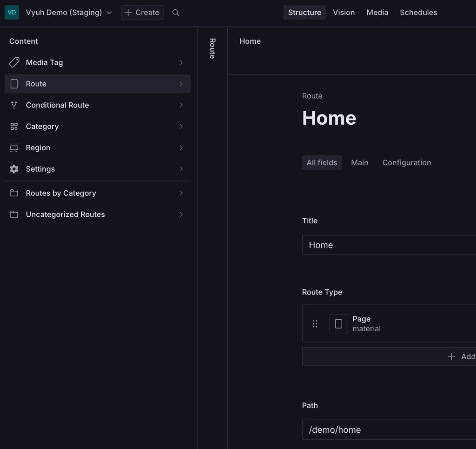Image resolution: width=476 pixels, height=449 pixels.
Task: Click the VD workspace avatar icon
Action: (x=12, y=12)
